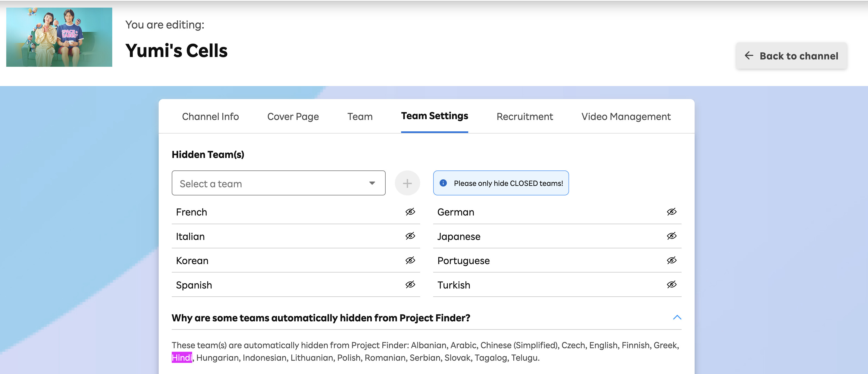The width and height of the screenshot is (868, 374).
Task: Switch to Video Management tab
Action: pos(626,116)
